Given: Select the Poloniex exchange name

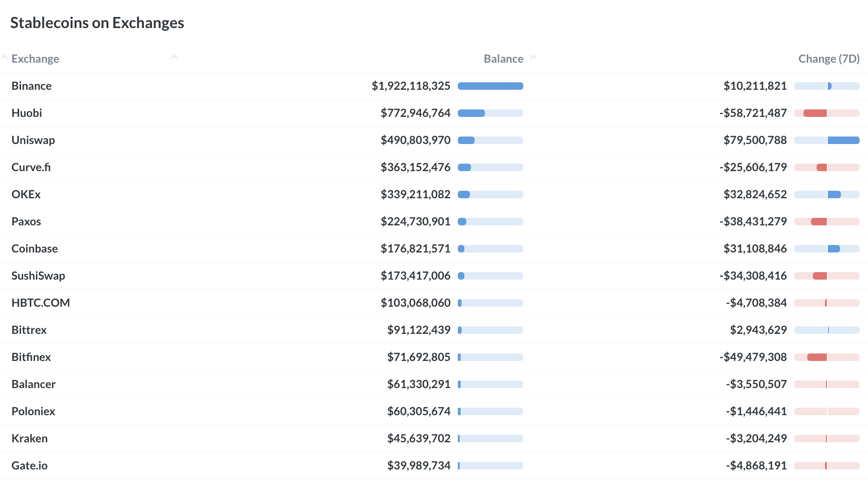Looking at the screenshot, I should point(33,411).
